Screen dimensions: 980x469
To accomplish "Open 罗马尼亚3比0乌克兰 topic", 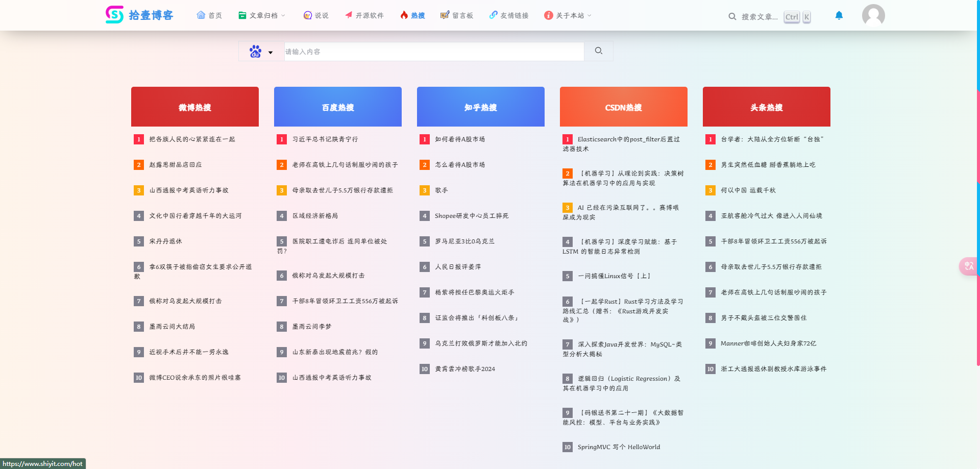I will (x=464, y=241).
